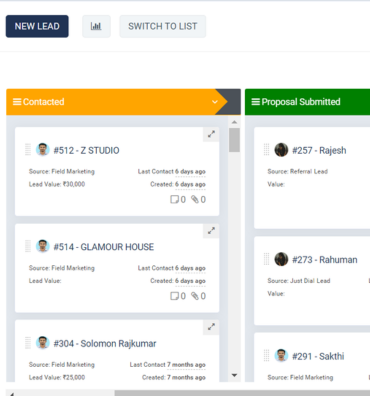Click the Contacted column up arrow
370x401 pixels.
click(x=234, y=122)
